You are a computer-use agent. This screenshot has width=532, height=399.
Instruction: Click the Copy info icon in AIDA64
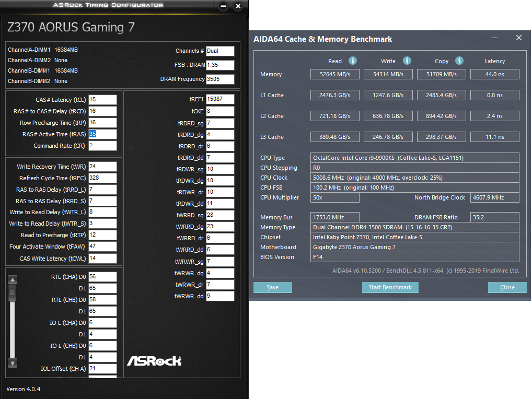[x=459, y=61]
